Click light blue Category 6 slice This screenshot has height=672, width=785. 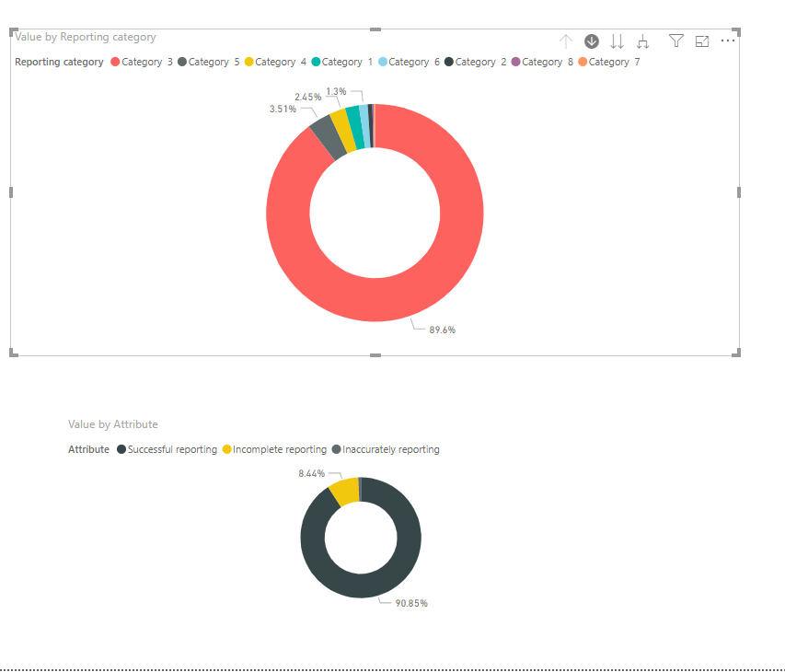pos(365,126)
